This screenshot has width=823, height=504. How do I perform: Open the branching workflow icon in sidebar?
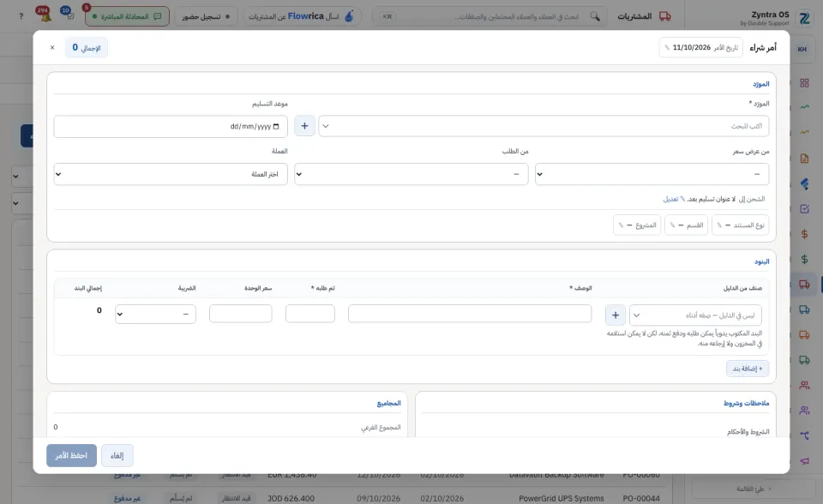(804, 435)
